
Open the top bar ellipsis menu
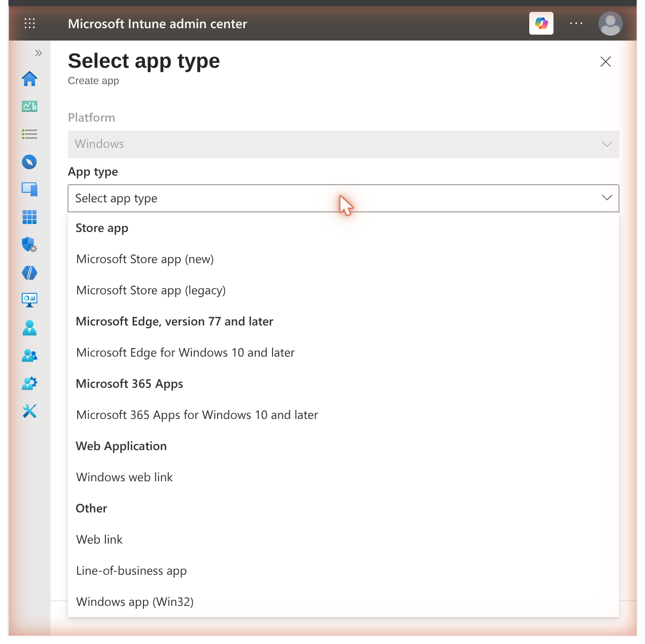click(x=576, y=23)
